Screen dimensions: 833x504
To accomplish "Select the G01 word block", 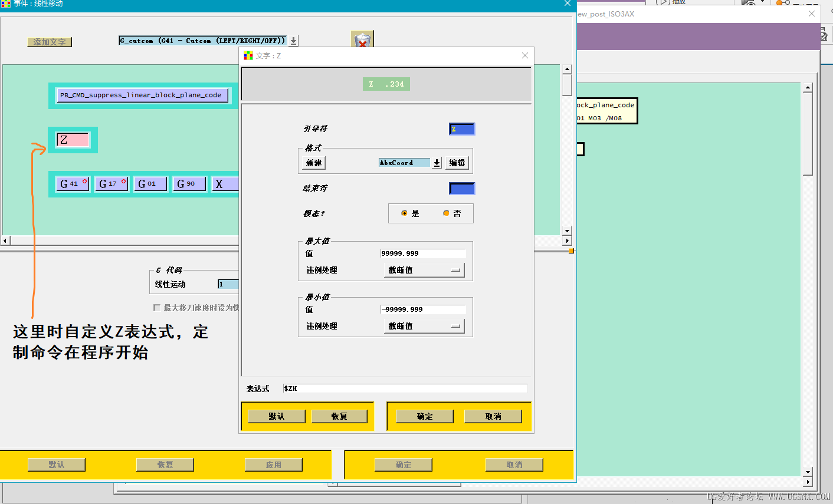I will pos(151,184).
